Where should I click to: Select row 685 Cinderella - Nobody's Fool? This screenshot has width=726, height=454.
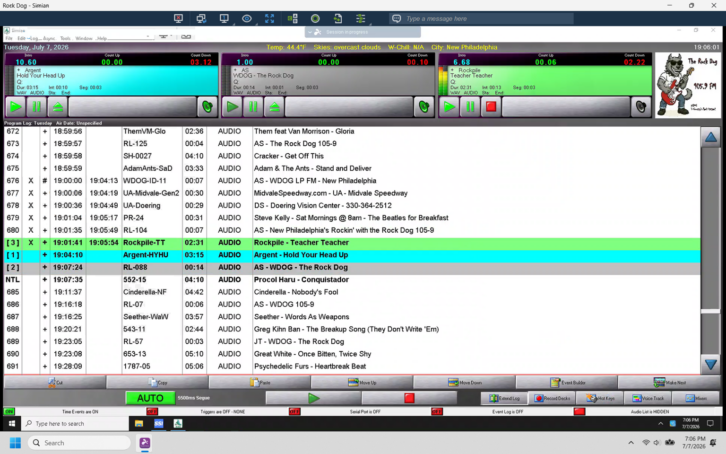(352, 292)
